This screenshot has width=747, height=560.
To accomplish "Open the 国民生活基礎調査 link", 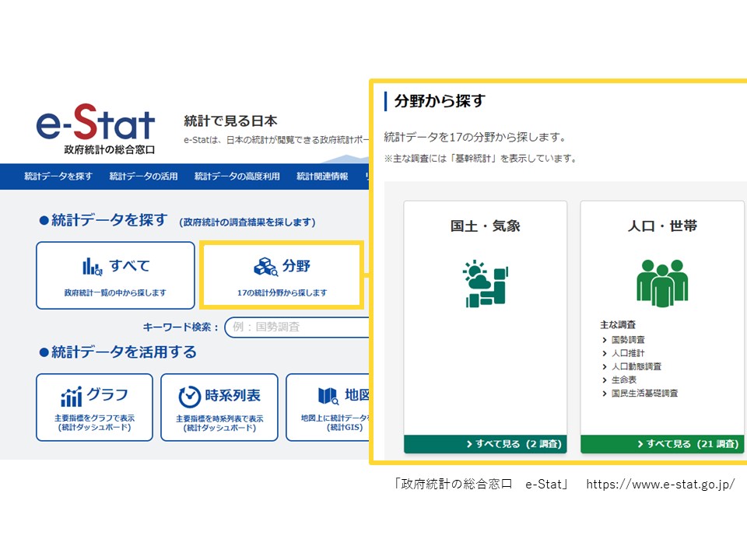I will (x=644, y=393).
